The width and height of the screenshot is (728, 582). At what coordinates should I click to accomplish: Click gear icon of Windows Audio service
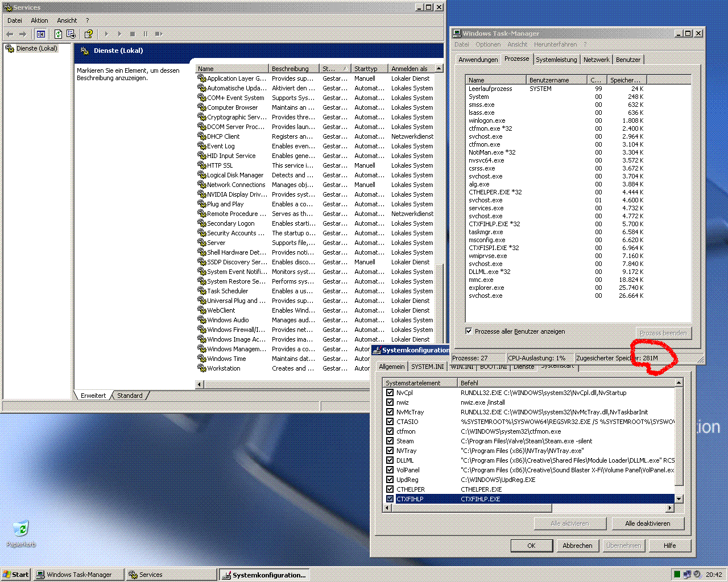[x=201, y=320]
